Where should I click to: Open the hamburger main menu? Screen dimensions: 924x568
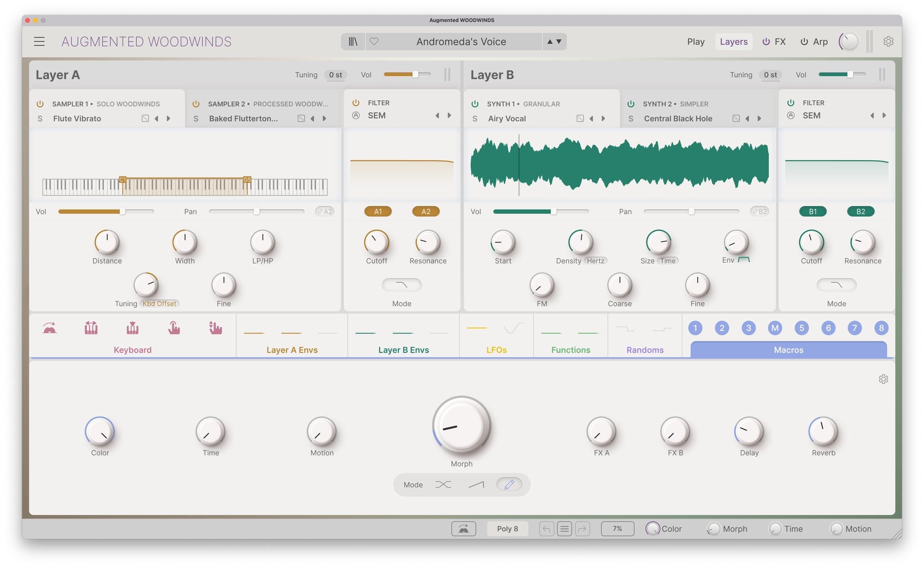tap(39, 42)
